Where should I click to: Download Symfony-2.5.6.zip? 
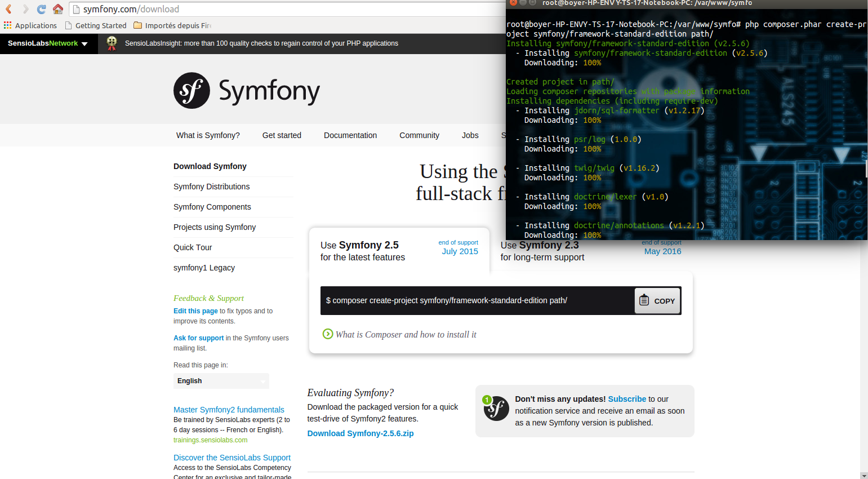(x=360, y=433)
